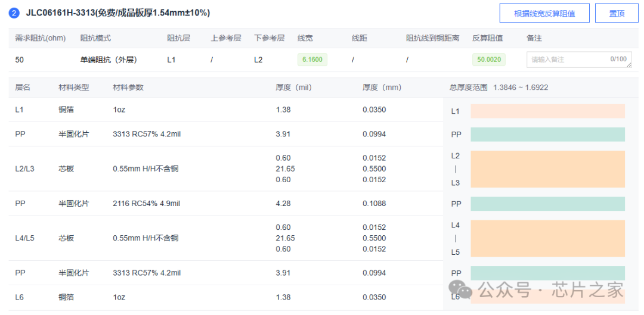Focus the 请输入备注 remark input field

(x=579, y=60)
